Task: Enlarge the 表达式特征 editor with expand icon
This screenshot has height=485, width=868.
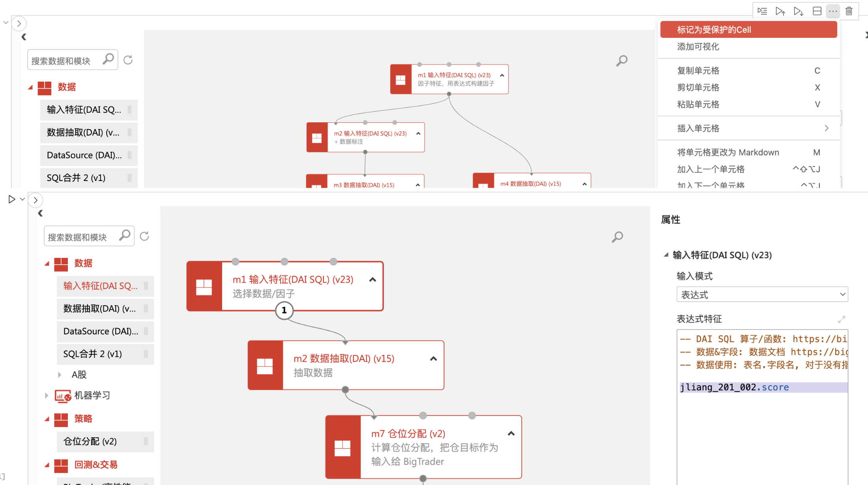Action: pos(841,319)
